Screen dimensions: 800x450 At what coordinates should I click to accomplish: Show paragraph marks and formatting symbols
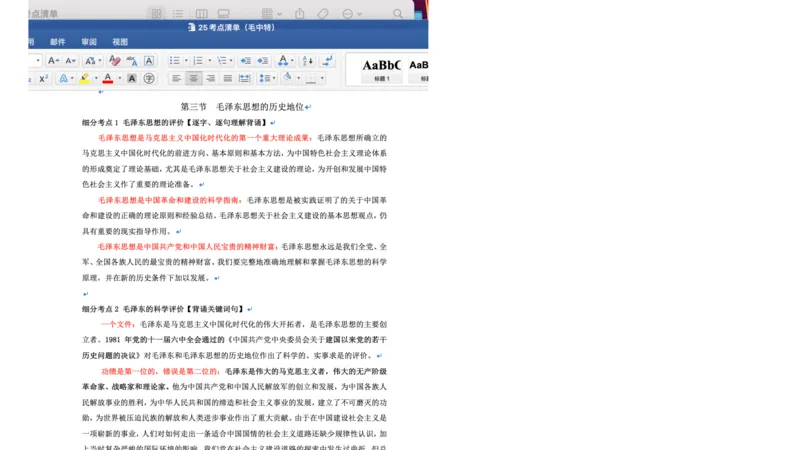[327, 61]
